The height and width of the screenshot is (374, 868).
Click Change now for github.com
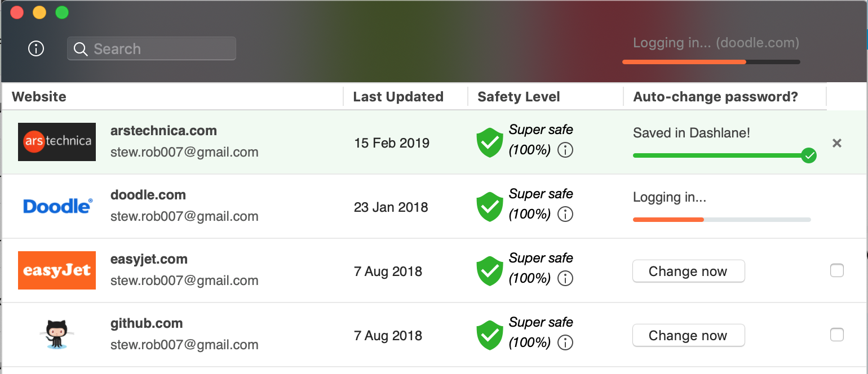pos(688,336)
